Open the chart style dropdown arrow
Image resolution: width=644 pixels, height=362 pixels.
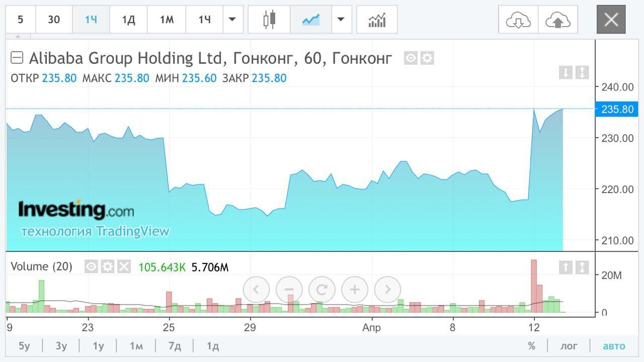341,20
